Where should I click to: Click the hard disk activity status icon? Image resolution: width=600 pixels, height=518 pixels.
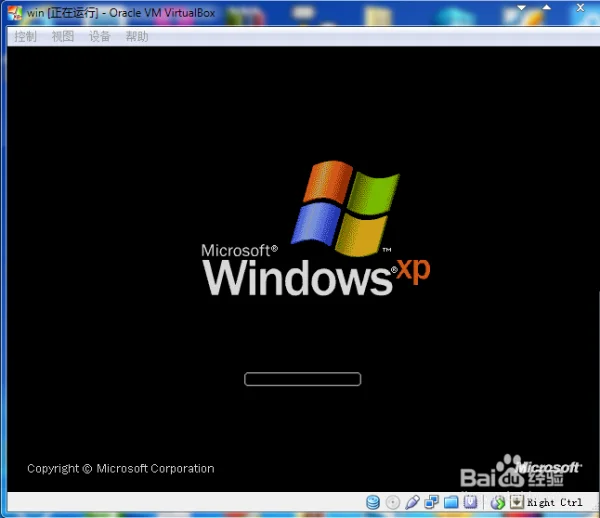pos(373,502)
